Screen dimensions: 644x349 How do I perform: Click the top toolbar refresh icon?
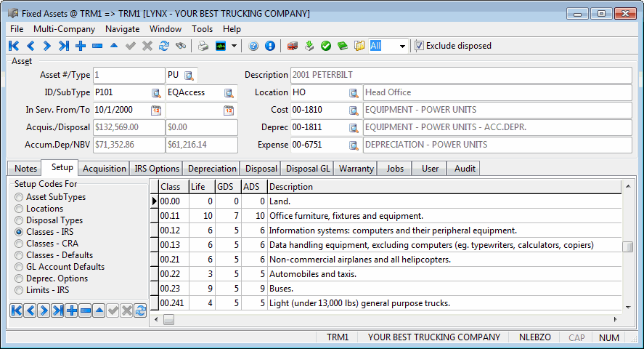click(x=164, y=46)
